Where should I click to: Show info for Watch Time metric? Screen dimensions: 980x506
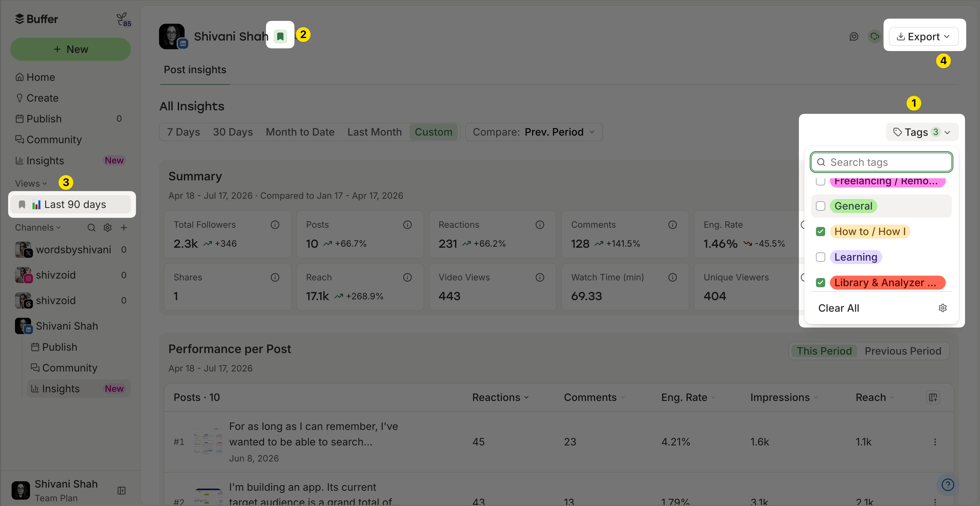pos(672,277)
